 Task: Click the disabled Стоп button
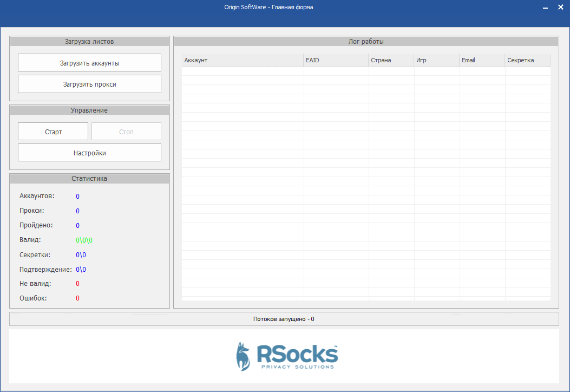click(x=126, y=132)
